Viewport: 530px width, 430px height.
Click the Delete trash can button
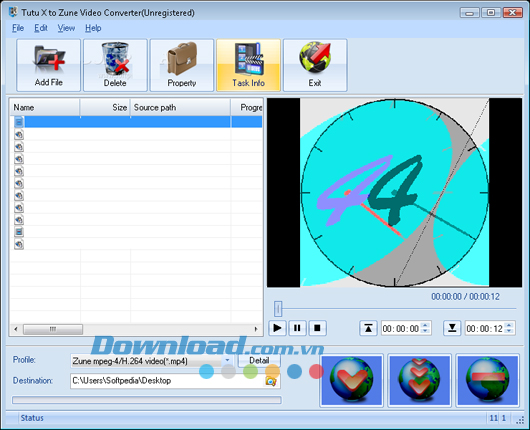point(115,65)
